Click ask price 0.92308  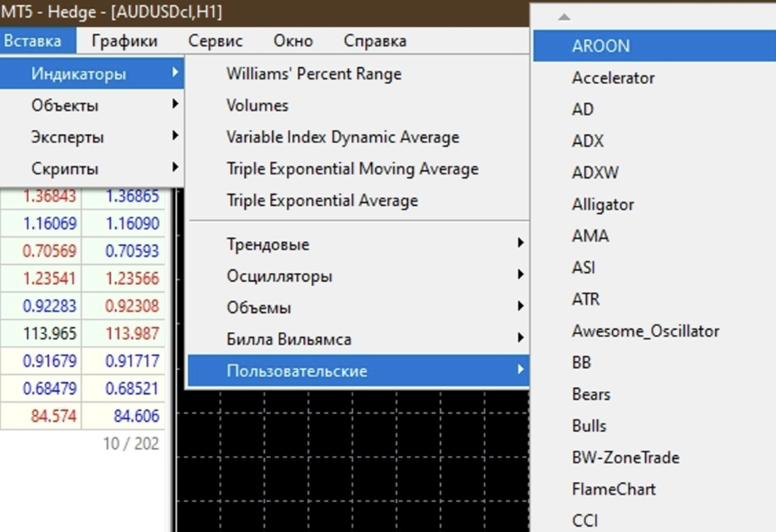pyautogui.click(x=133, y=306)
